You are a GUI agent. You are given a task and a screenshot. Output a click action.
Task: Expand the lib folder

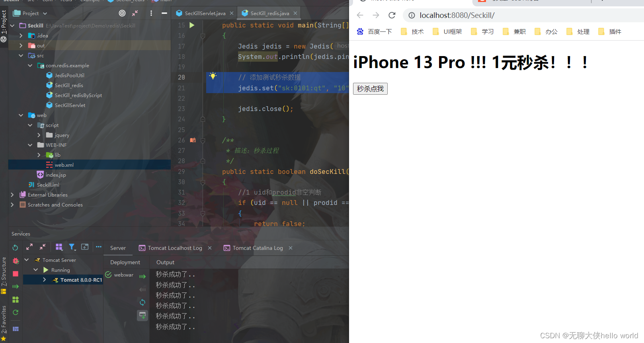pos(39,155)
